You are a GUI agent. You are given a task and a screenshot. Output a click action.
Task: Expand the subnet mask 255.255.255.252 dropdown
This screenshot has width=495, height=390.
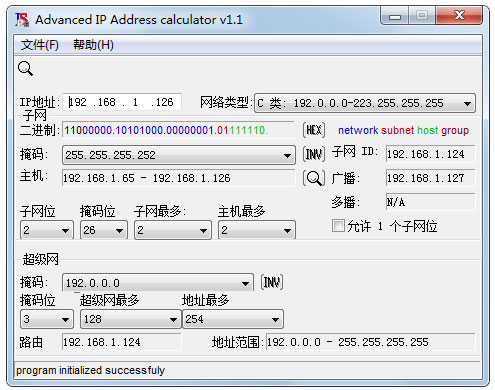(179, 155)
